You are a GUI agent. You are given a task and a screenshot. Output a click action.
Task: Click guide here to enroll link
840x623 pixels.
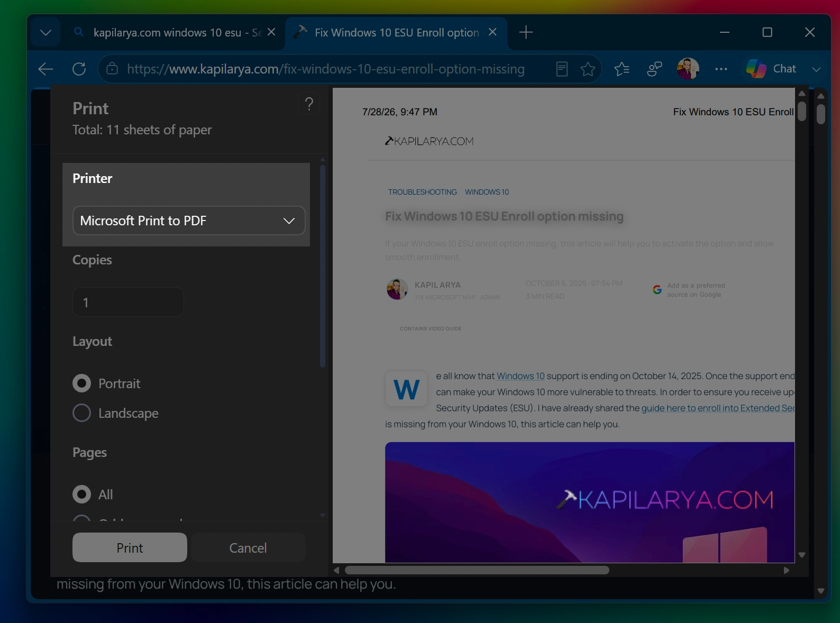click(x=718, y=408)
